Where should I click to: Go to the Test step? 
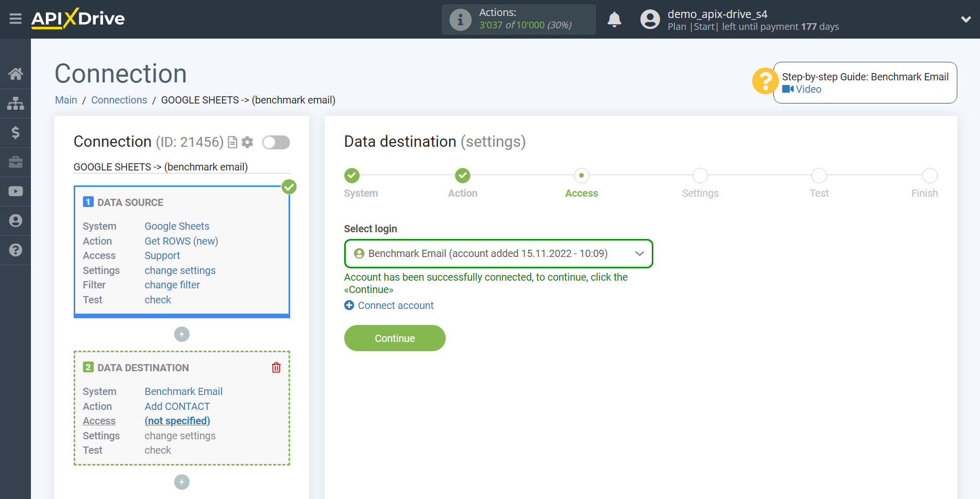tap(819, 176)
